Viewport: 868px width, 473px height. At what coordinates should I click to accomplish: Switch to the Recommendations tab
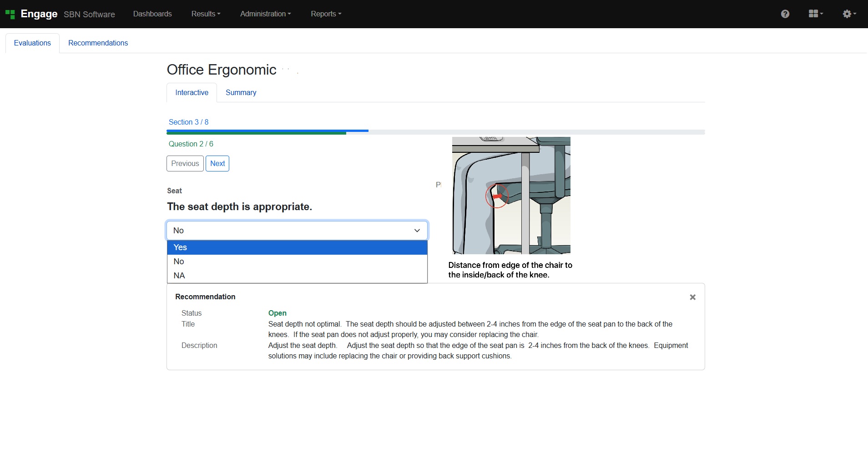point(98,43)
